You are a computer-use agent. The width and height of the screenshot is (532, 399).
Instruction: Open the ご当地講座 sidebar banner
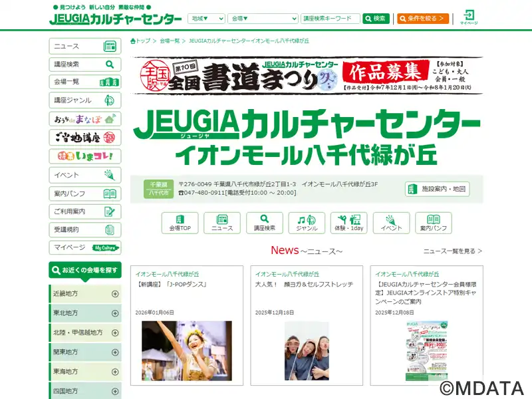pos(85,138)
